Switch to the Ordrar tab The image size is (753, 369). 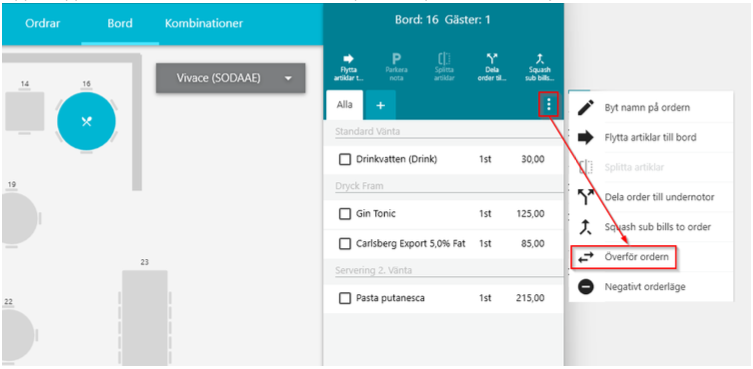(43, 23)
